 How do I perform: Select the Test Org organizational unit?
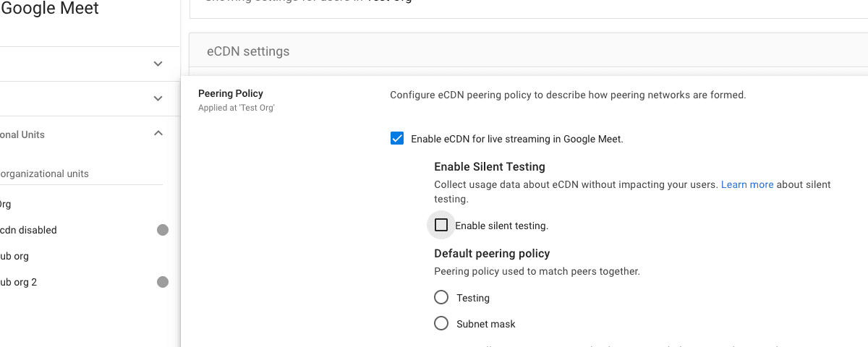point(6,204)
